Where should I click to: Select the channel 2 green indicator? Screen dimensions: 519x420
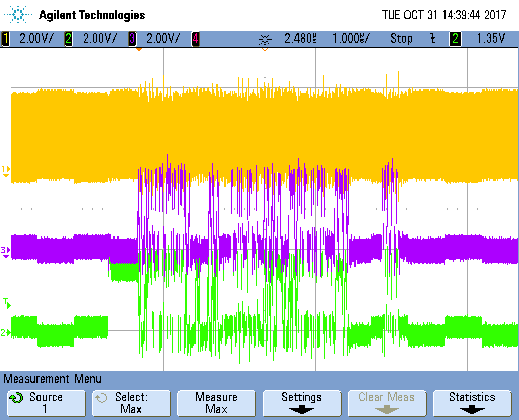coord(68,39)
